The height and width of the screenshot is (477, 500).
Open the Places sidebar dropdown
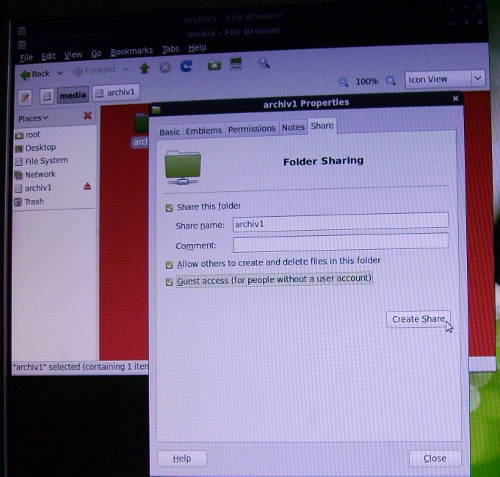pyautogui.click(x=33, y=118)
